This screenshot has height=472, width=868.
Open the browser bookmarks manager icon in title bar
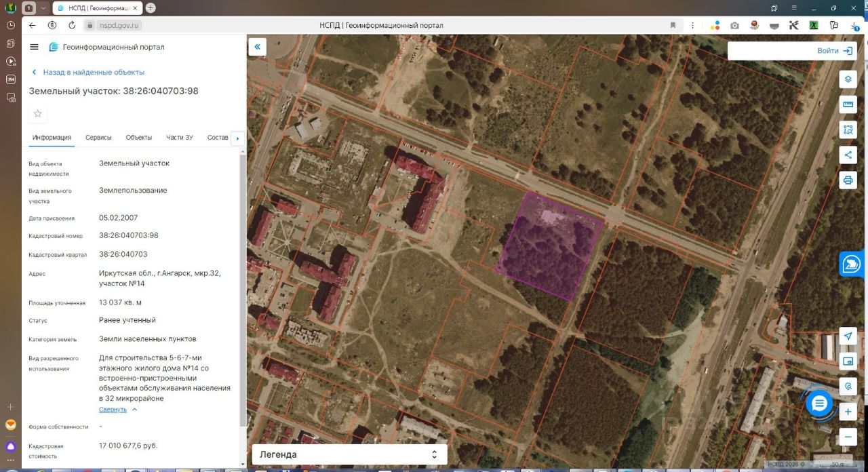pyautogui.click(x=774, y=8)
